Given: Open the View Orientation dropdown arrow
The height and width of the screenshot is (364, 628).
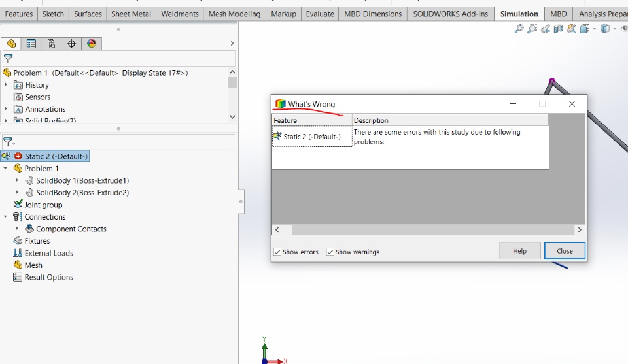Looking at the screenshot, I should tap(595, 29).
